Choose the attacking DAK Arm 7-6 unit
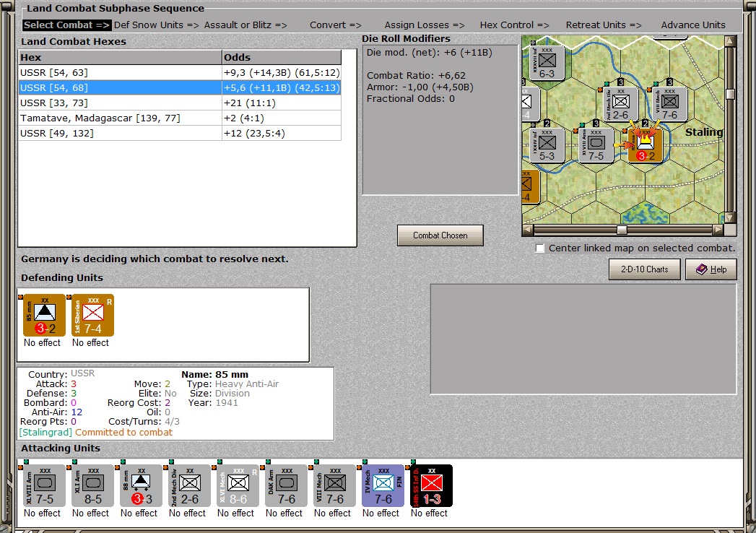The image size is (756, 533). pyautogui.click(x=287, y=486)
